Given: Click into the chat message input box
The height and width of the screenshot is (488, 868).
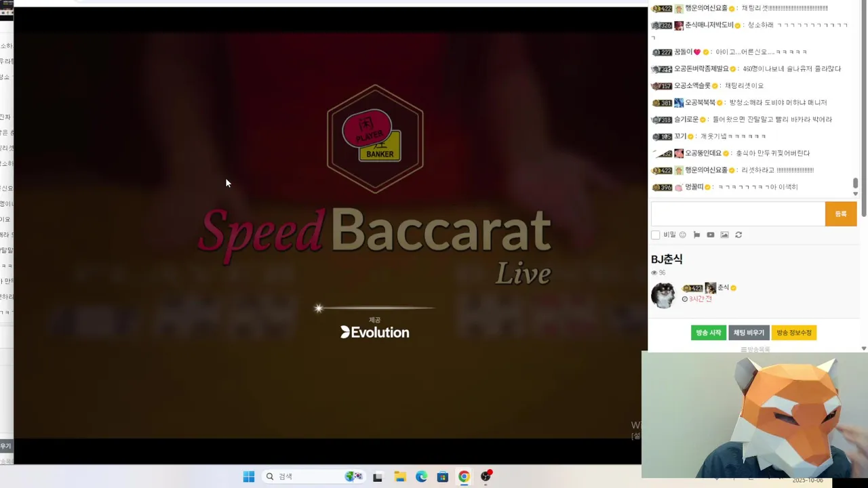Looking at the screenshot, I should tap(738, 213).
